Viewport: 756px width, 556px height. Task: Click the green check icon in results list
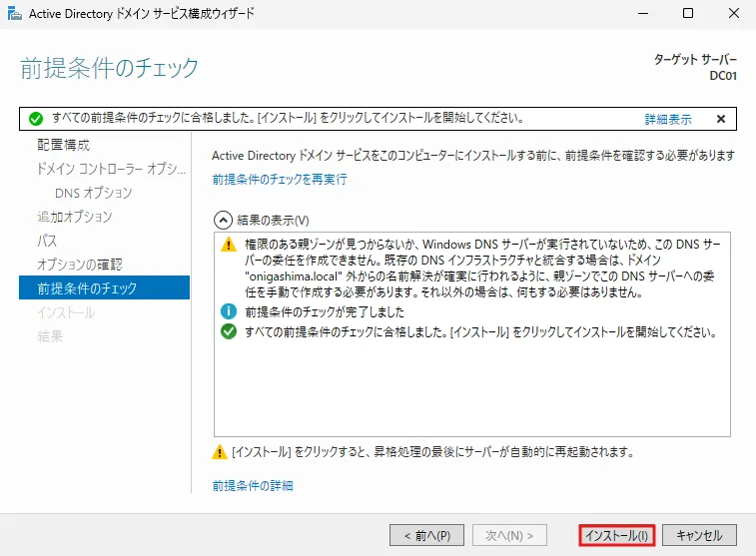point(229,331)
